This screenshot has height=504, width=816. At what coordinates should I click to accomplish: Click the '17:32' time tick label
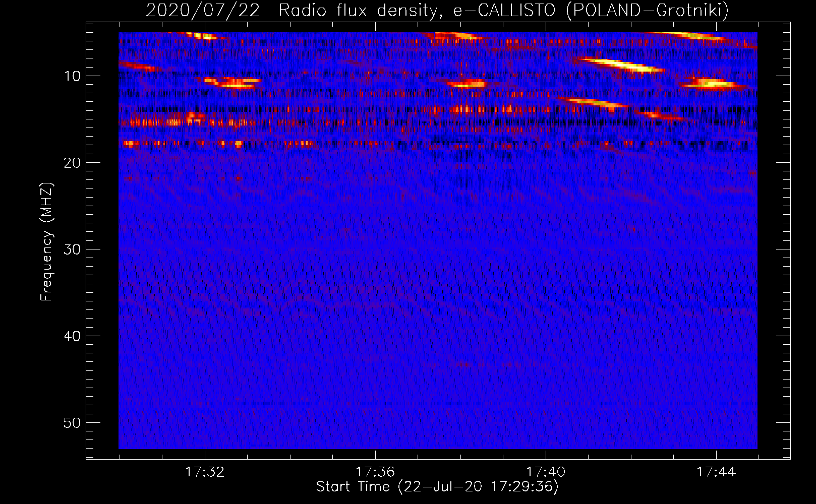[x=205, y=472]
